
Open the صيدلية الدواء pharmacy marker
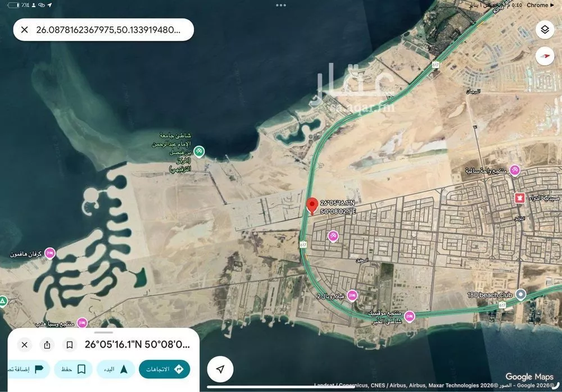click(x=520, y=198)
